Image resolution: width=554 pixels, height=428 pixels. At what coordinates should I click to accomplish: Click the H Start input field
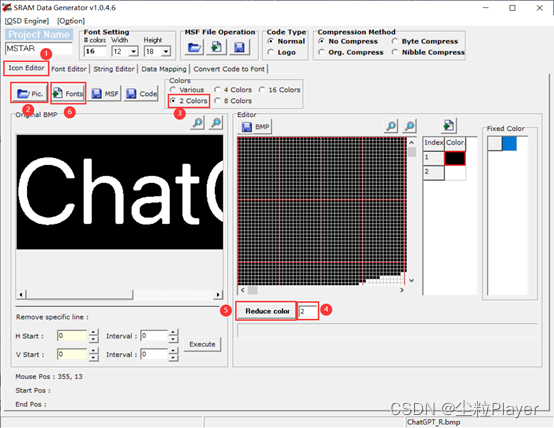tap(72, 336)
